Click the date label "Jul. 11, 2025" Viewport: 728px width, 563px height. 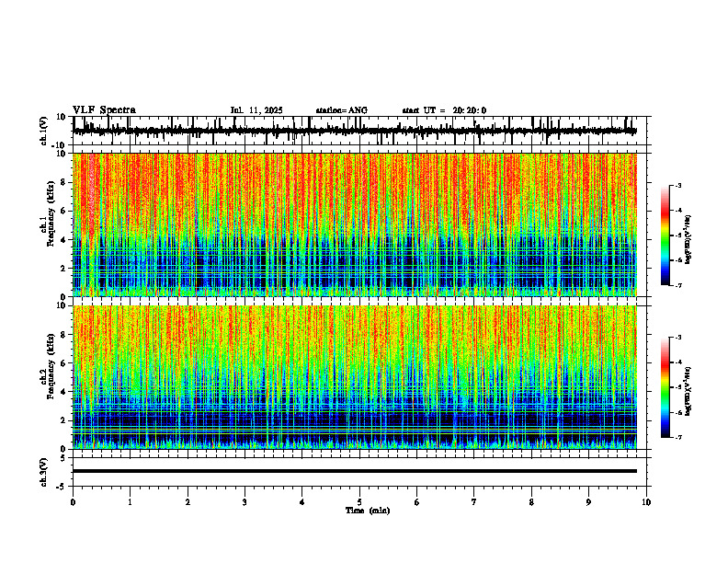click(256, 110)
